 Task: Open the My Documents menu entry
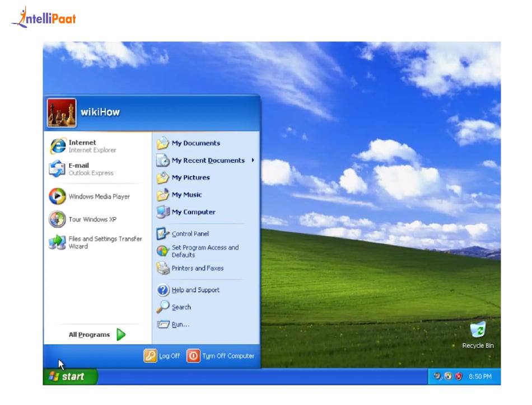pyautogui.click(x=196, y=143)
